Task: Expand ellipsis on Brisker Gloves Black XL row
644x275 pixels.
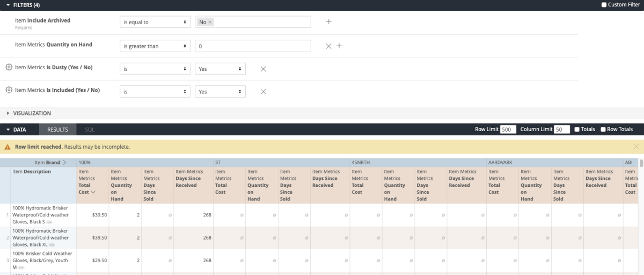Action: tap(52, 245)
